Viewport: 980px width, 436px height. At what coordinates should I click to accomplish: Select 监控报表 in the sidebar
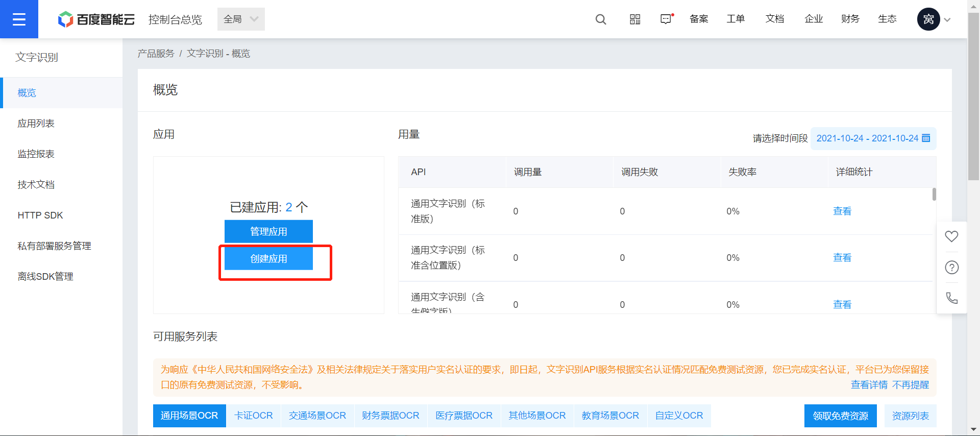point(62,154)
